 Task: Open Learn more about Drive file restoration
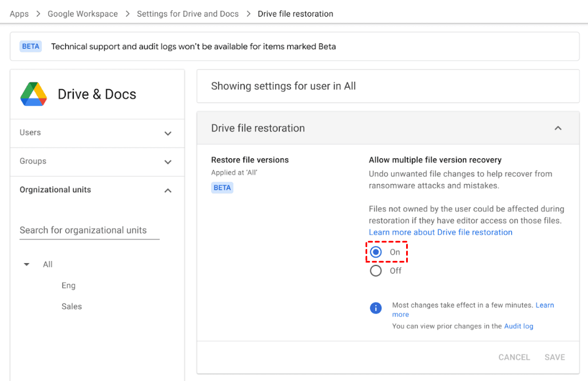coord(440,232)
